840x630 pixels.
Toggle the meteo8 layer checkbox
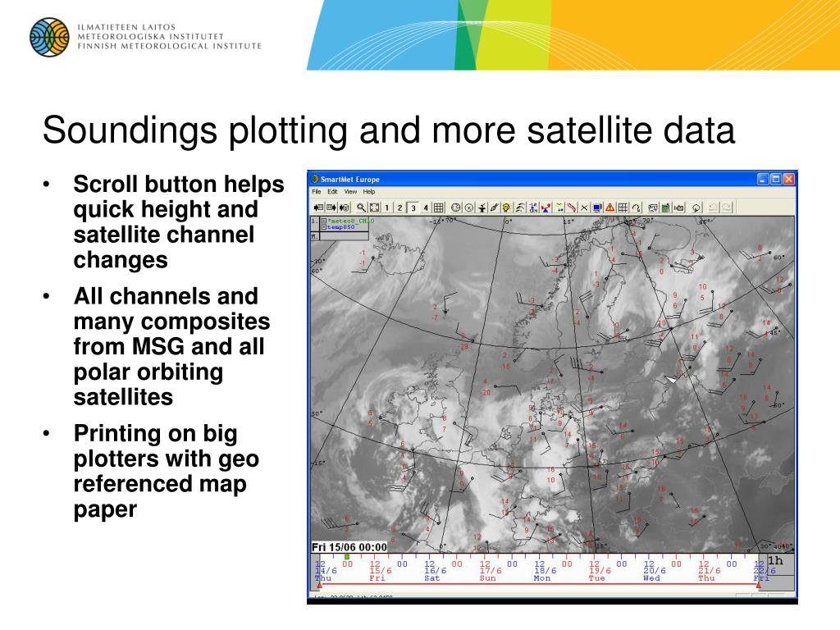(323, 221)
